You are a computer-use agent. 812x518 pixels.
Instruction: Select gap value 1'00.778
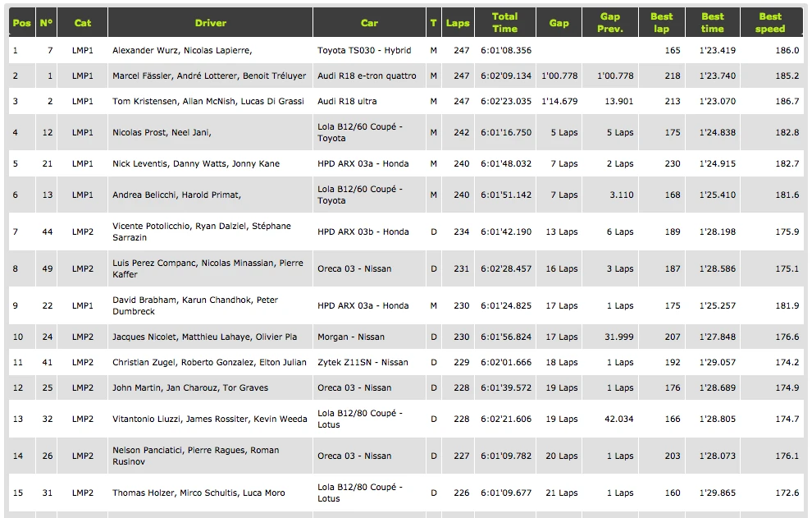point(559,76)
